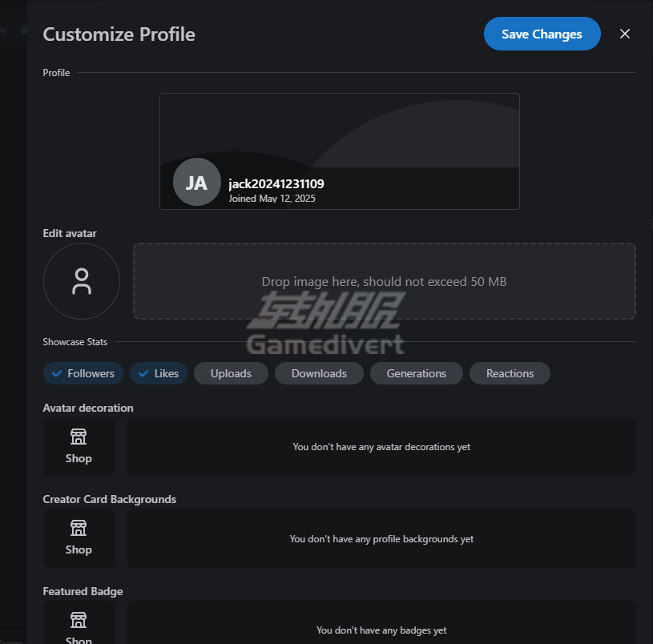653x644 pixels.
Task: Click the Drop image here upload area
Action: (x=384, y=281)
